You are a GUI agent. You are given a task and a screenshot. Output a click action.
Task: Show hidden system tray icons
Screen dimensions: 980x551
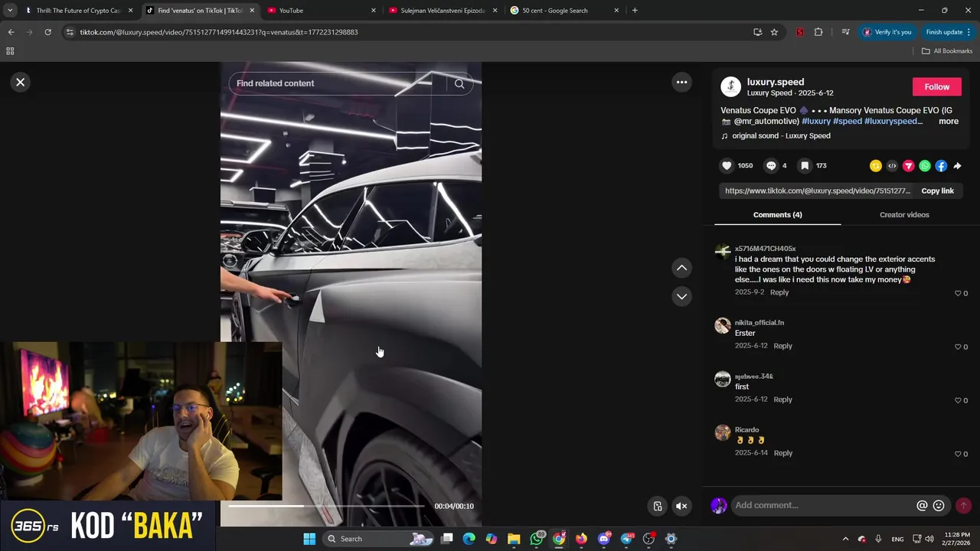point(845,539)
